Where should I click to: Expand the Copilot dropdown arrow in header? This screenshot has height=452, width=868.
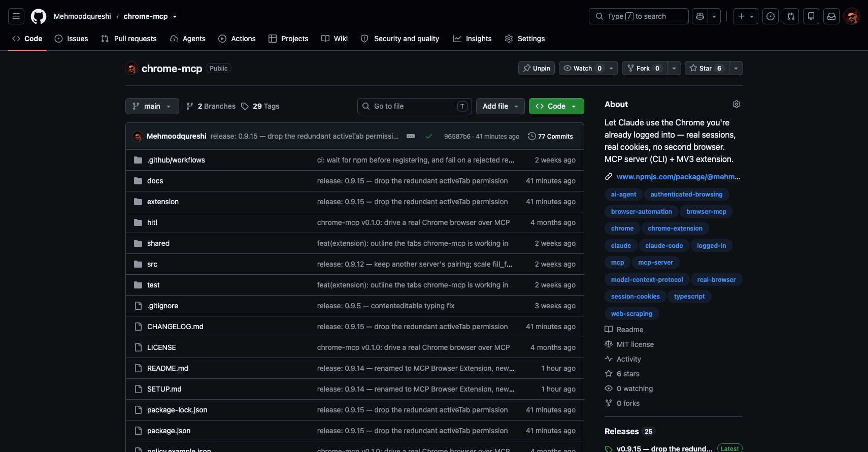[714, 16]
